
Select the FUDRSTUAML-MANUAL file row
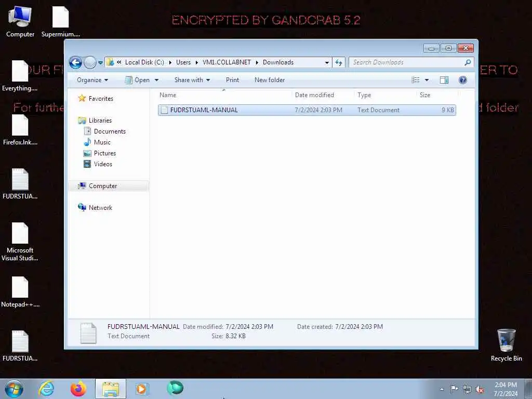[x=307, y=110]
